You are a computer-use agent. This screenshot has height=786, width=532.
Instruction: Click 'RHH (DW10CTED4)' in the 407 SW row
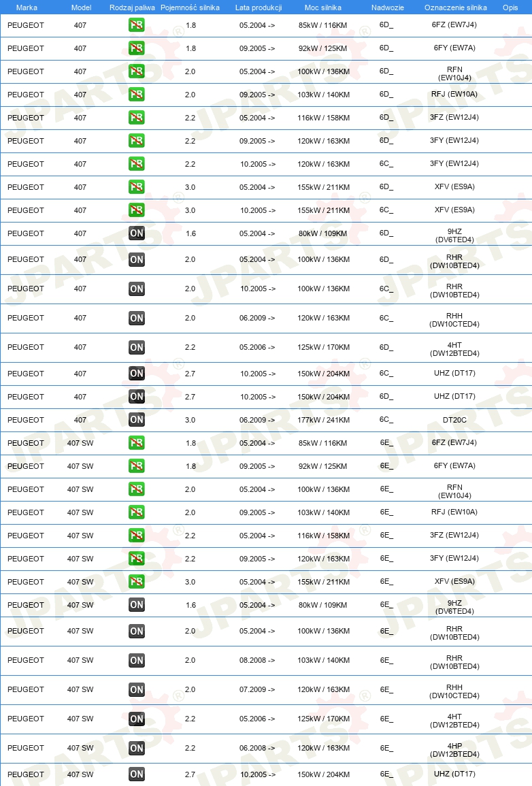coord(455,691)
